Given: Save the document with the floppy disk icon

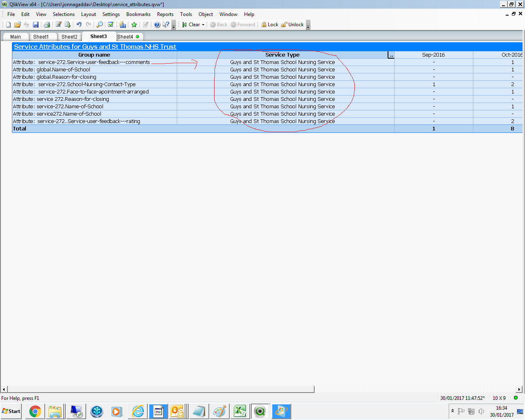Looking at the screenshot, I should coord(36,25).
